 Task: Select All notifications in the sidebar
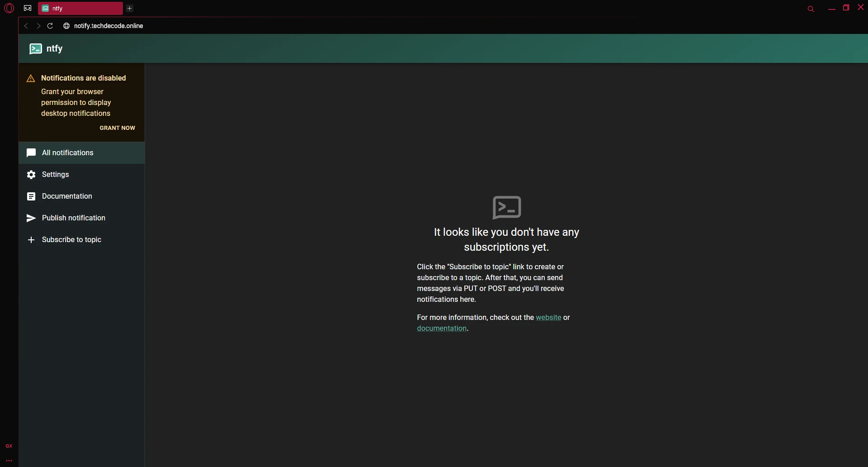click(82, 153)
